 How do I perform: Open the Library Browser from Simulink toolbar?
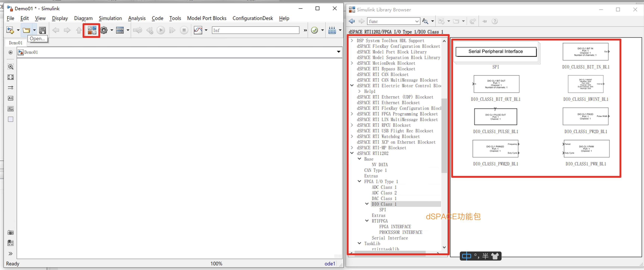click(92, 30)
